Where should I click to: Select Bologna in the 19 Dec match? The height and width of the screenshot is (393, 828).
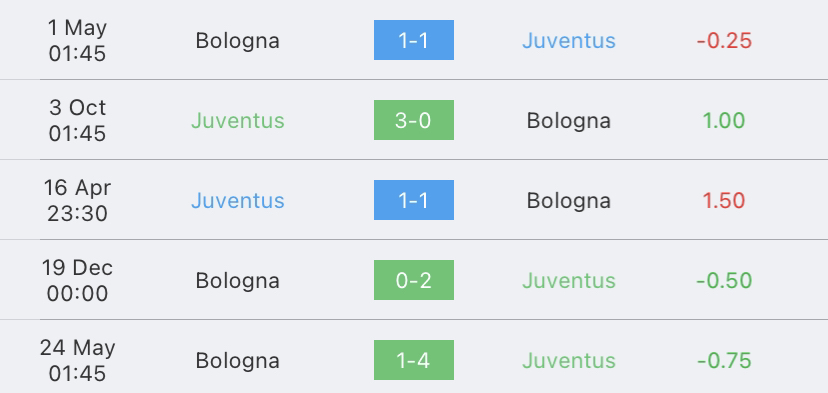(x=237, y=280)
